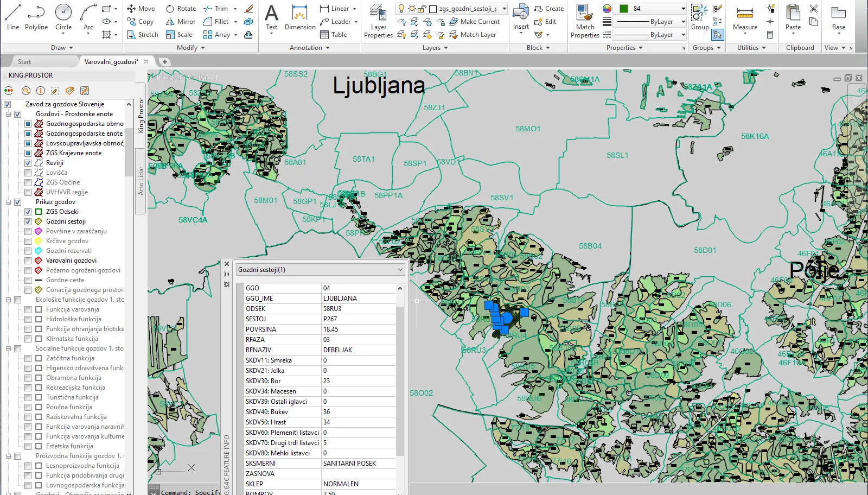The width and height of the screenshot is (868, 495).
Task: Open the layer name dropdown zgs_gozdni_sestoji
Action: [x=504, y=9]
